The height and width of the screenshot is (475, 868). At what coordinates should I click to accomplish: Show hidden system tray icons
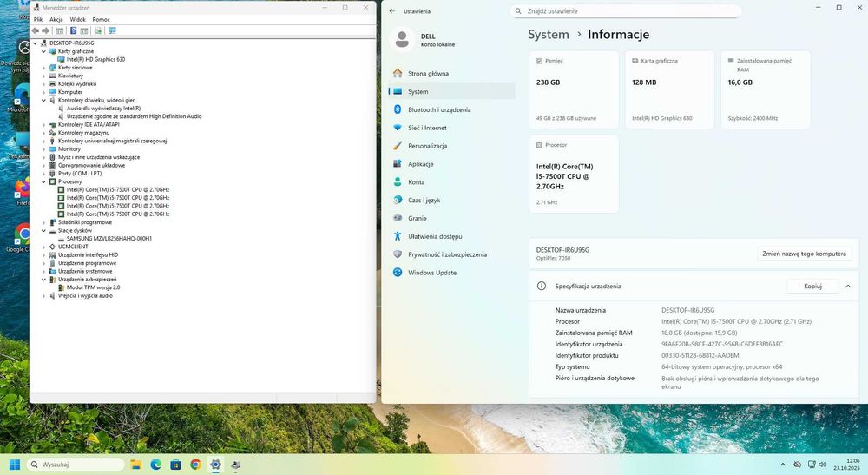[x=783, y=465]
